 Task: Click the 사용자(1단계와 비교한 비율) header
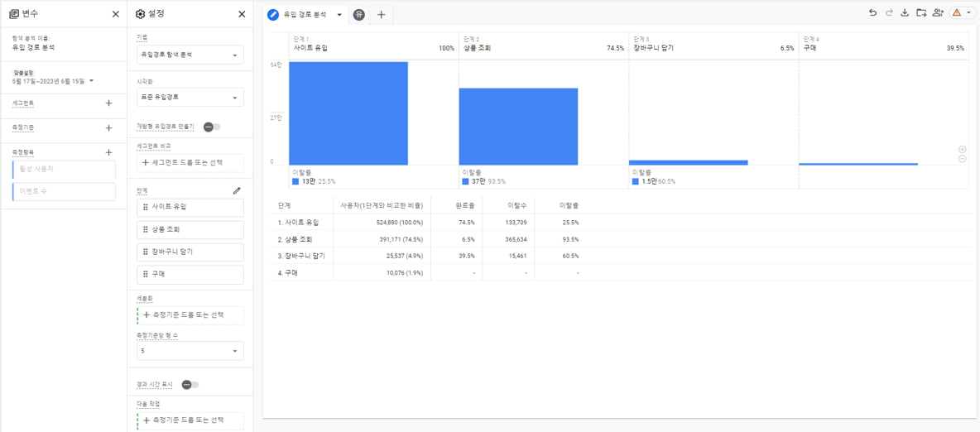coord(382,205)
